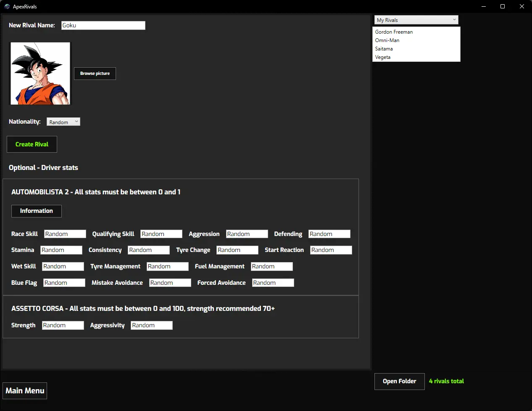Maximize the ApexRivals window
The height and width of the screenshot is (411, 532).
click(x=503, y=6)
